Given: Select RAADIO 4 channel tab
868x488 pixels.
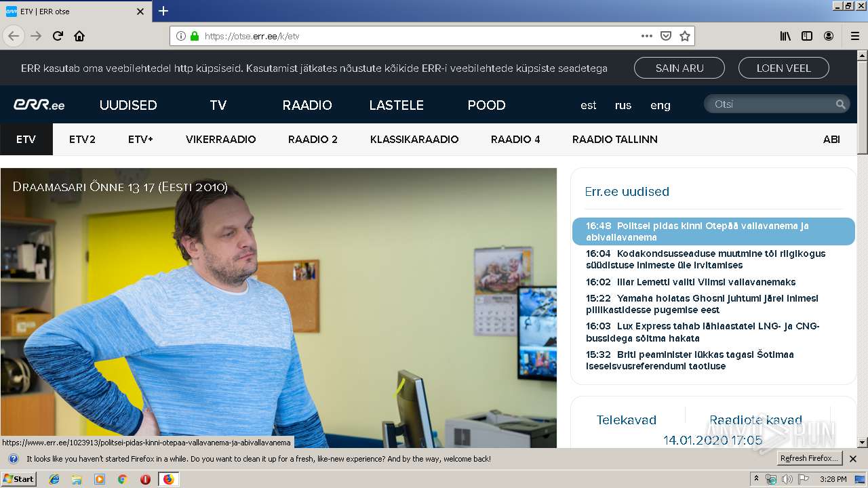Looking at the screenshot, I should tap(515, 140).
